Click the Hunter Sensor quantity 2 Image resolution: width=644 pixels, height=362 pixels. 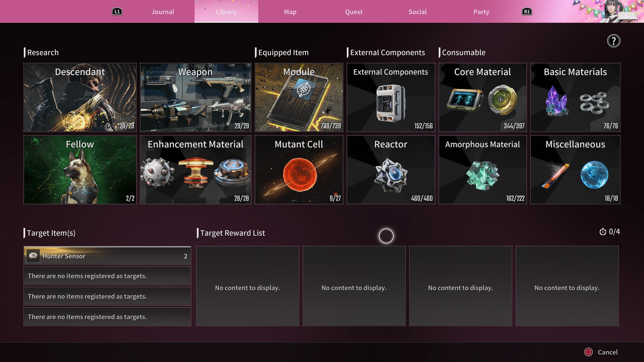pos(185,256)
